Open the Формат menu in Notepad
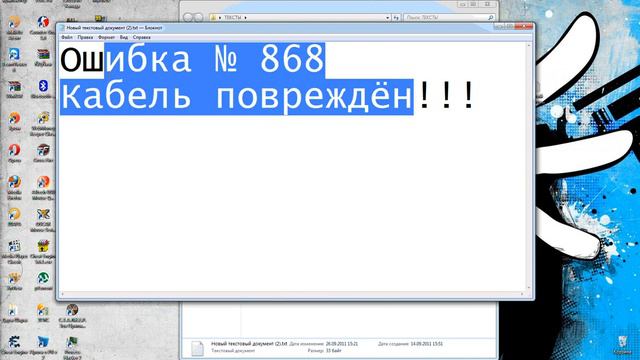The height and width of the screenshot is (360, 640). point(106,37)
